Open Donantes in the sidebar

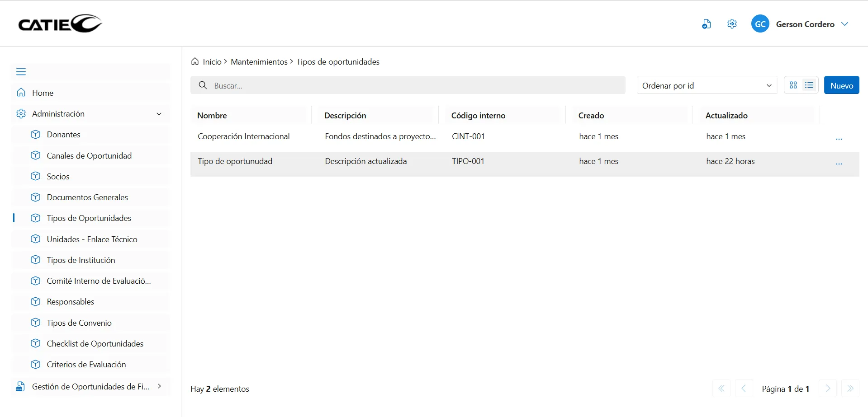pyautogui.click(x=63, y=135)
